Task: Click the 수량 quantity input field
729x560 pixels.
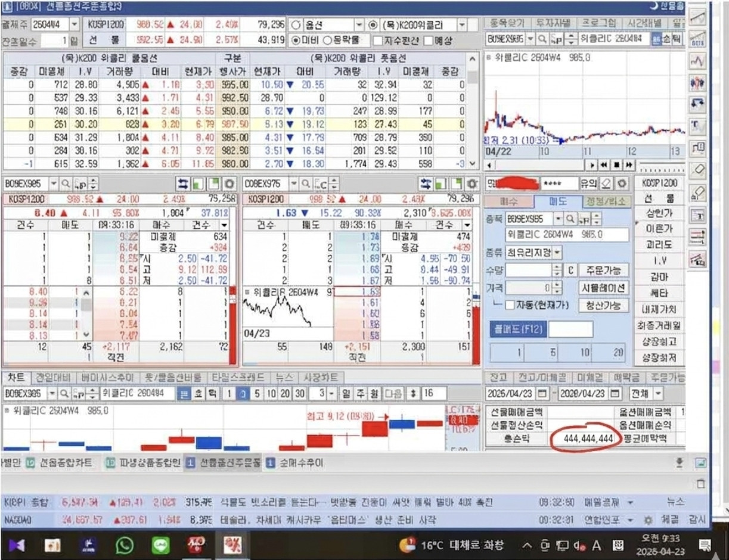Action: [x=528, y=270]
